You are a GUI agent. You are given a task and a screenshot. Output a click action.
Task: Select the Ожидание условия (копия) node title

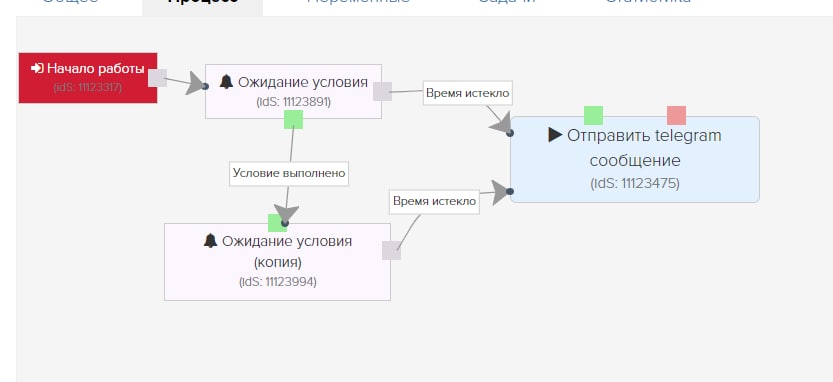click(x=287, y=251)
